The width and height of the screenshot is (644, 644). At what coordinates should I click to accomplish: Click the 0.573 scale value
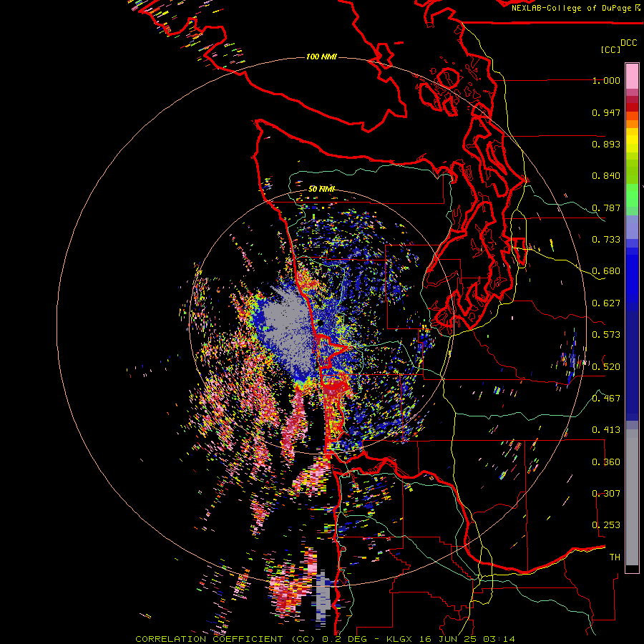pos(606,335)
